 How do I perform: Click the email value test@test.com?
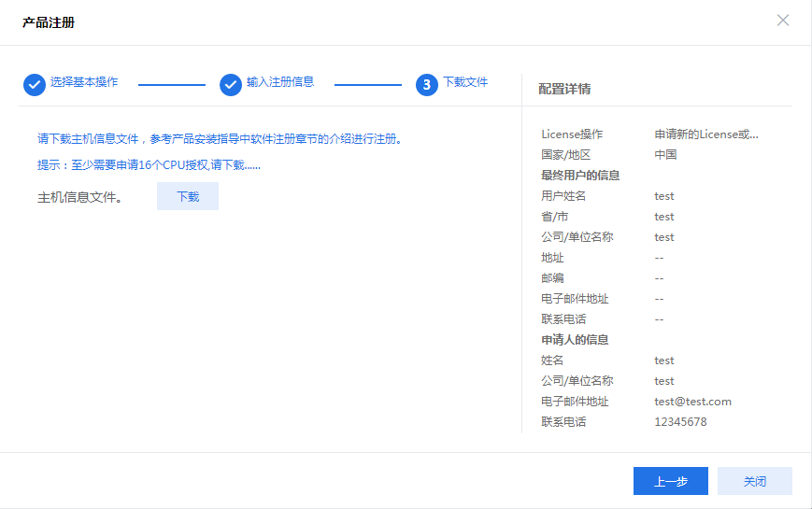pyautogui.click(x=693, y=402)
